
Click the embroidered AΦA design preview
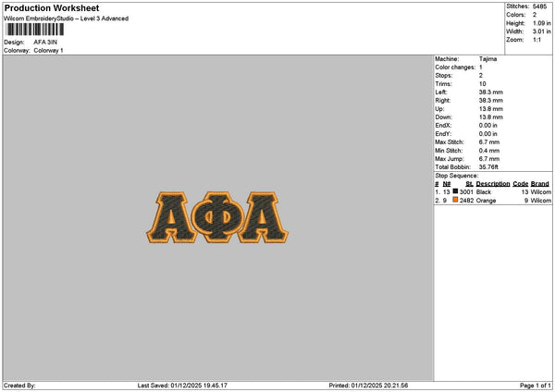[x=217, y=217]
